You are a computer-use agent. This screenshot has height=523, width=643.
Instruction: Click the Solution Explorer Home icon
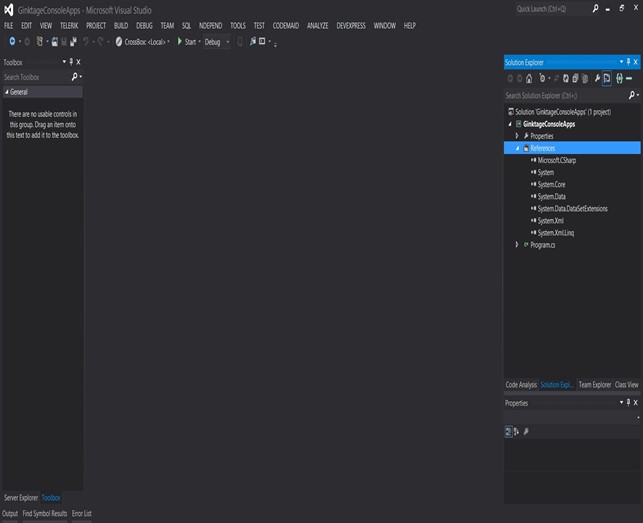(x=529, y=78)
